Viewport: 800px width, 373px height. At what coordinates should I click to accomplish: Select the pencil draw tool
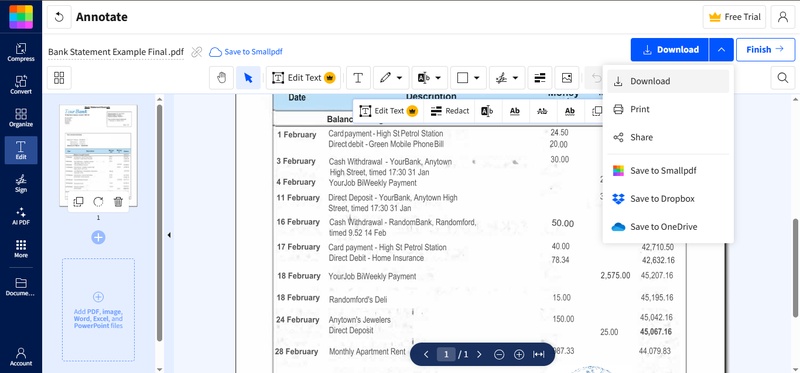pos(385,78)
